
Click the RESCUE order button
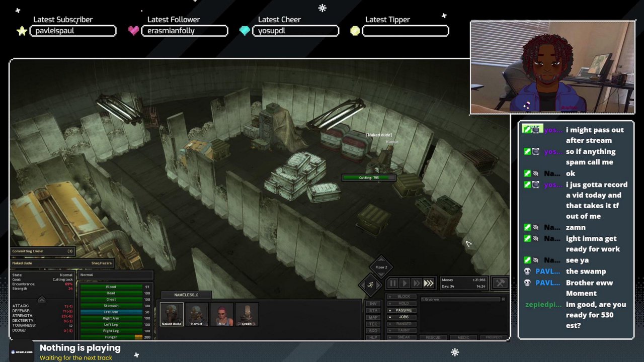pos(433,337)
